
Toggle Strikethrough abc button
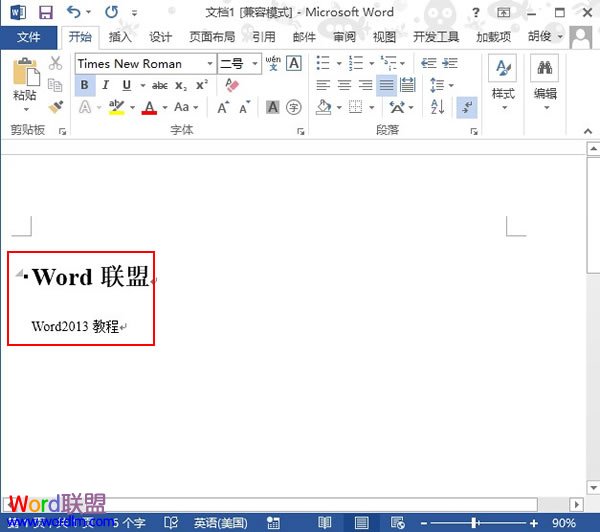click(160, 85)
